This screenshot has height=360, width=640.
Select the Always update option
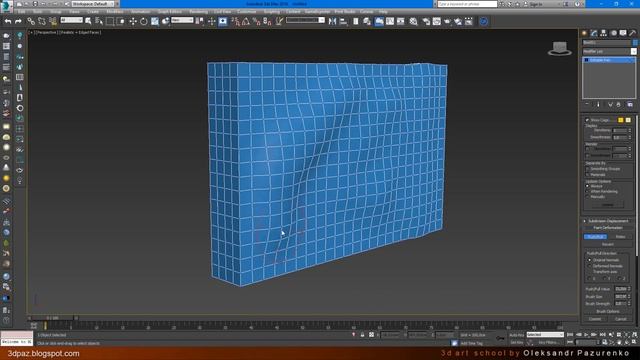(588, 186)
